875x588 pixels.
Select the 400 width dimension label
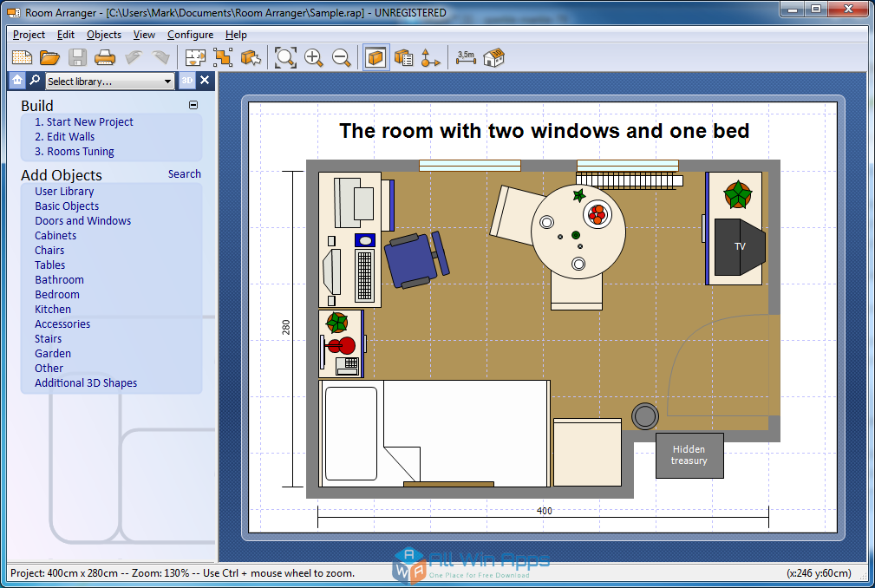click(x=544, y=511)
